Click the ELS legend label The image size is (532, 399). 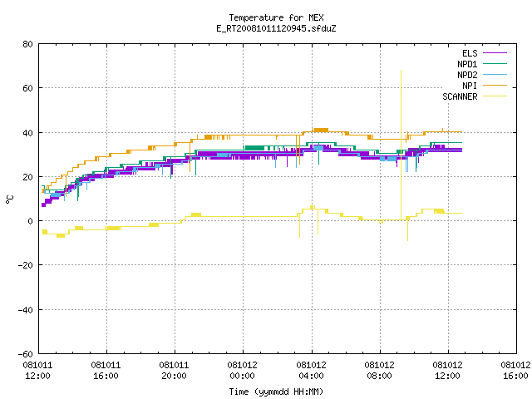[470, 53]
